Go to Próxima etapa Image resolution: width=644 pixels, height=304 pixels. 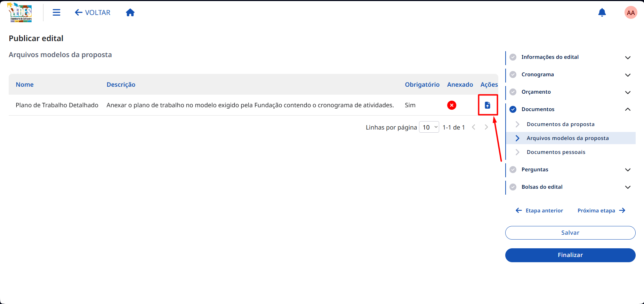tap(602, 210)
